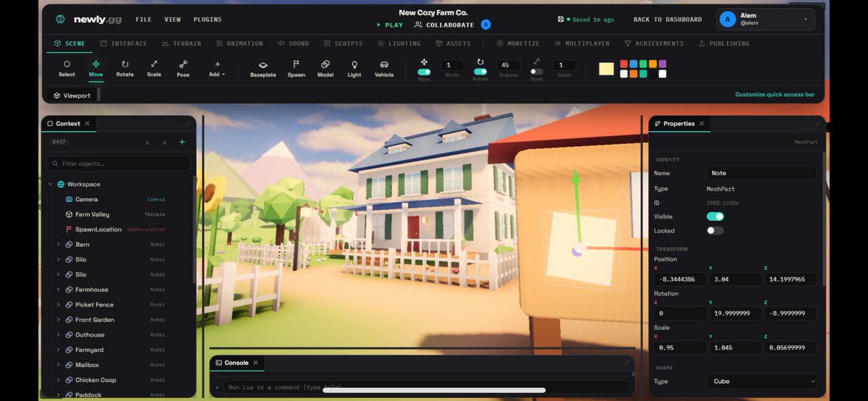Viewport: 868px width, 401px height.
Task: Add a Light object
Action: [354, 69]
